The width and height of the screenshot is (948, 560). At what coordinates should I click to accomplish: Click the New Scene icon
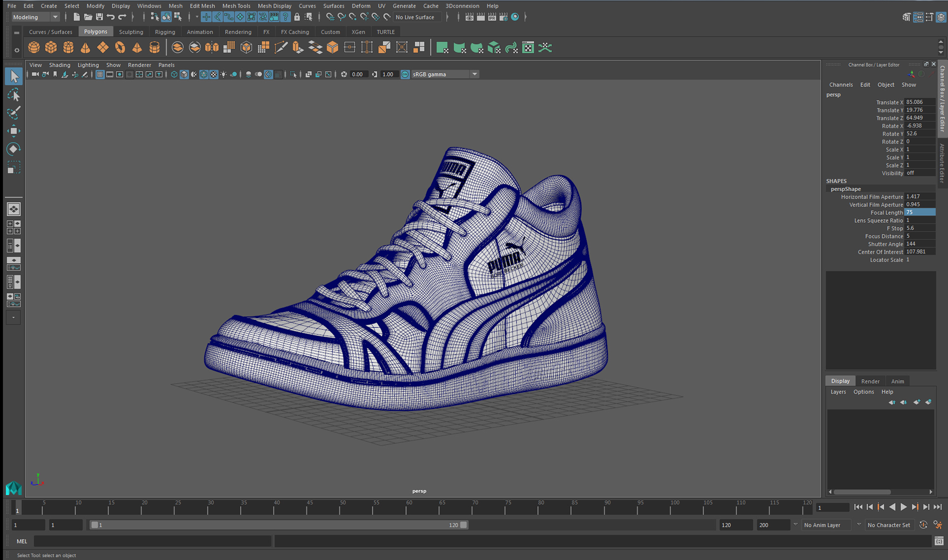point(77,17)
